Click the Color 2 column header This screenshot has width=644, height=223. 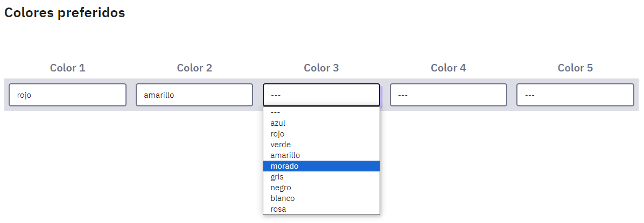coord(194,68)
